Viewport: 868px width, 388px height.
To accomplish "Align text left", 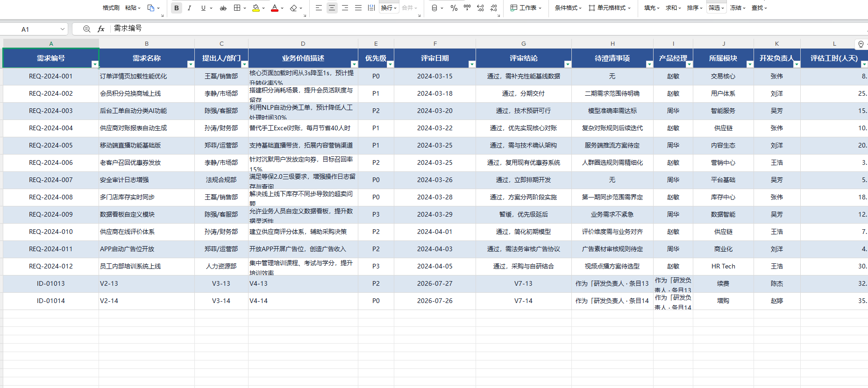I will pos(319,8).
